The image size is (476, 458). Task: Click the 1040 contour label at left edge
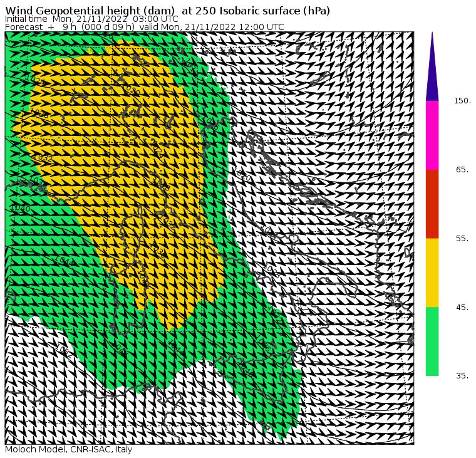20,209
